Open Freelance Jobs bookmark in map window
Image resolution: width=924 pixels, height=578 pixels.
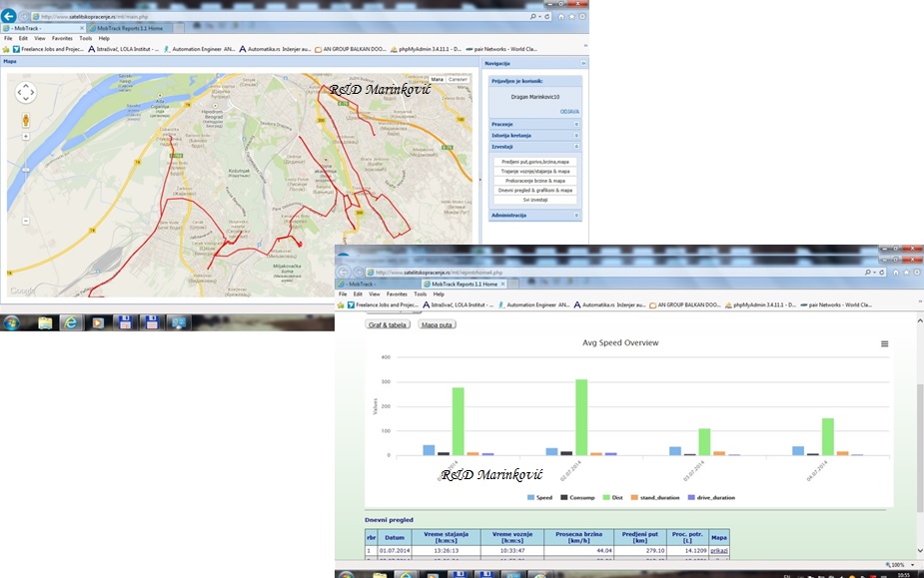[48, 49]
